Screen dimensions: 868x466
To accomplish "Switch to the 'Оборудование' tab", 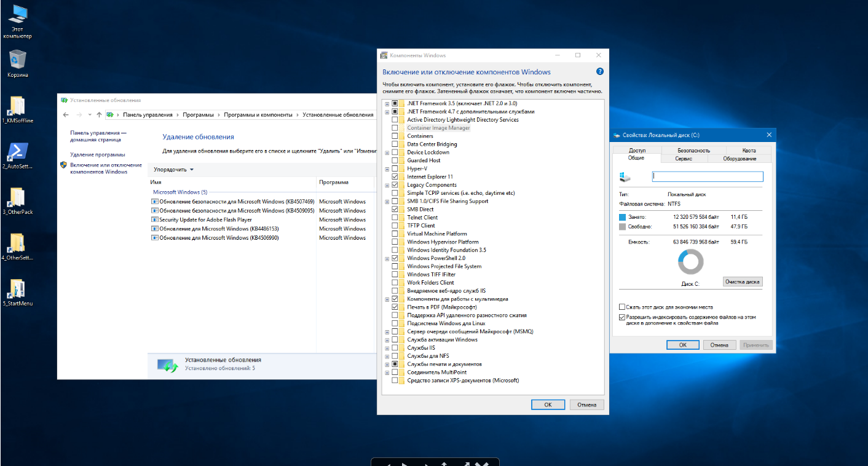I will (x=740, y=159).
